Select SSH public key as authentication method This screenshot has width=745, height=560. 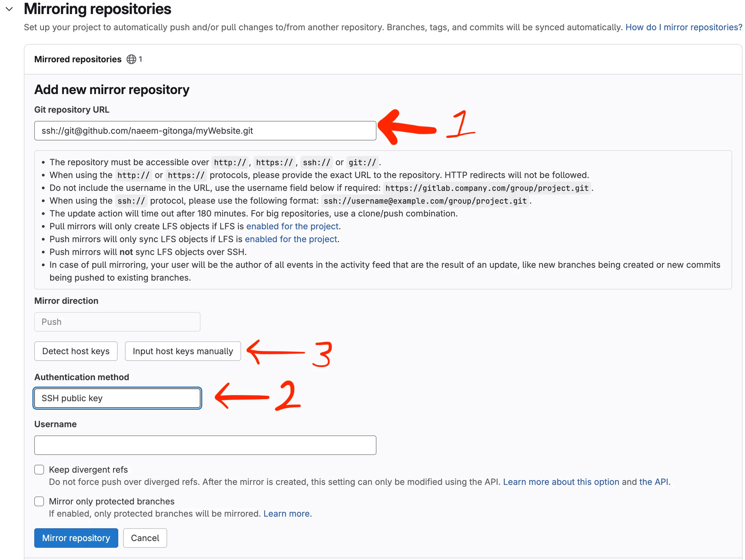(x=117, y=398)
